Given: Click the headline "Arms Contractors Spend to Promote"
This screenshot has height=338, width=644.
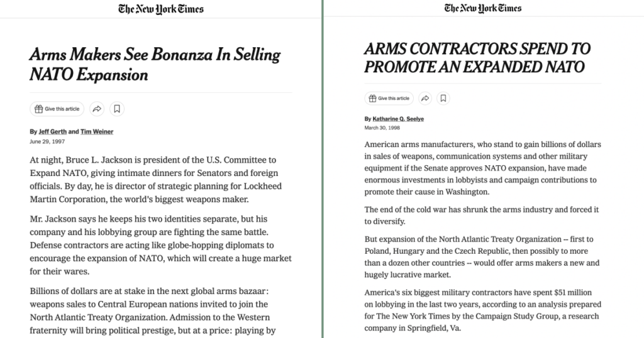Looking at the screenshot, I should click(477, 58).
